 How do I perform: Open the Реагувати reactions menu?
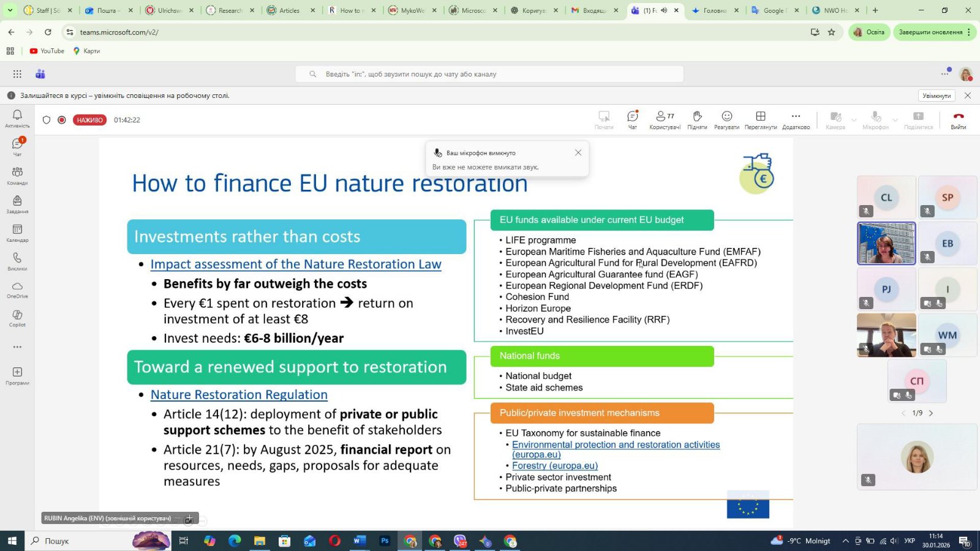pos(726,119)
